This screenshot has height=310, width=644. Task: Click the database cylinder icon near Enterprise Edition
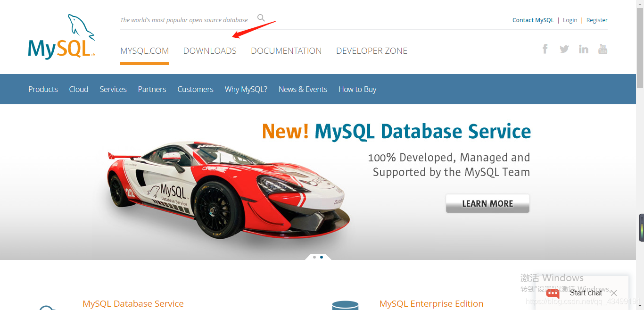(x=345, y=306)
